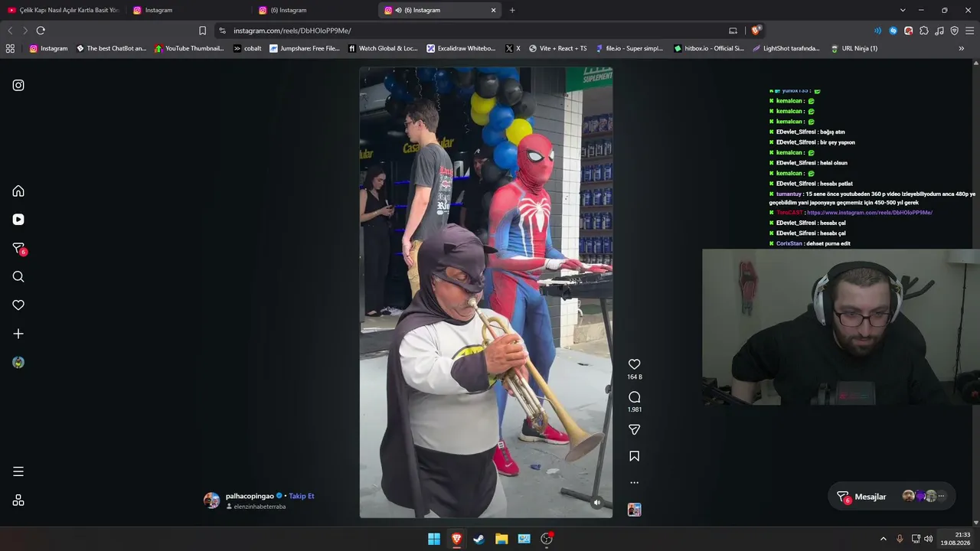Open the Shazam extension
The image size is (980, 551).
click(893, 31)
